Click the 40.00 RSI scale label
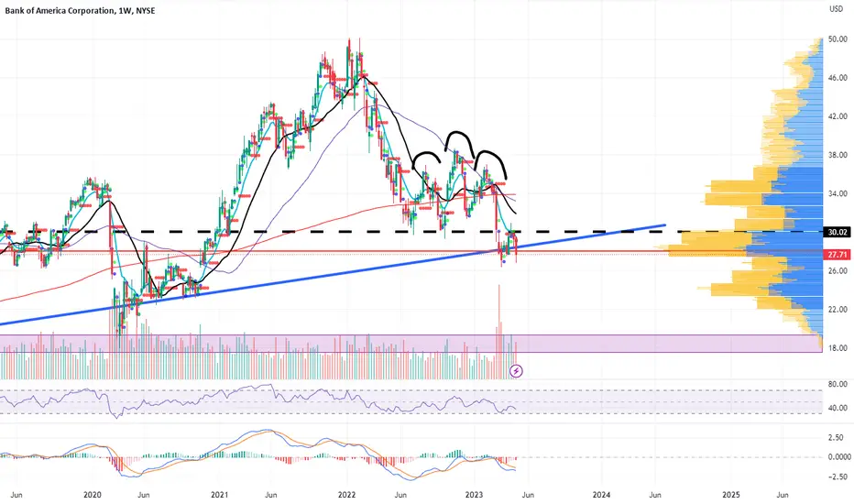Screen dimensions: 854x504 tap(838, 408)
